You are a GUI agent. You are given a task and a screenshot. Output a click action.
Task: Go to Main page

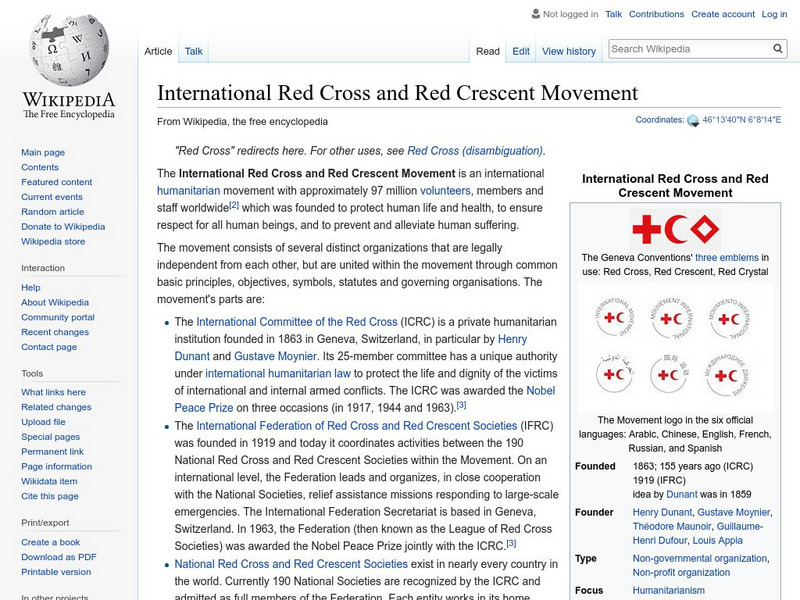(x=43, y=152)
